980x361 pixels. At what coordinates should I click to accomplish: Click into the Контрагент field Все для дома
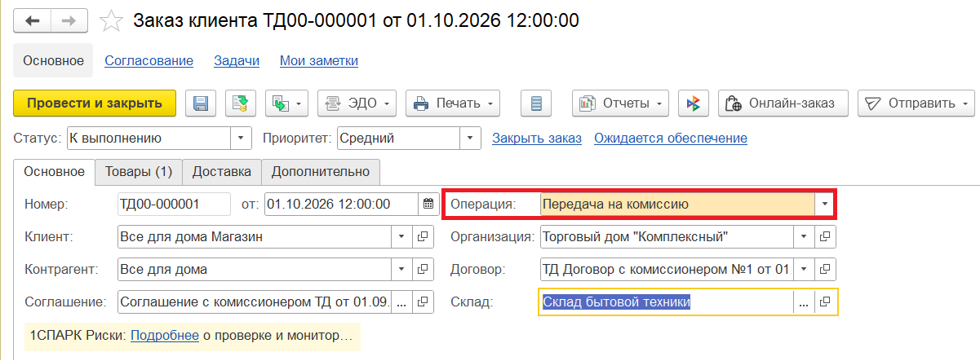coord(255,269)
